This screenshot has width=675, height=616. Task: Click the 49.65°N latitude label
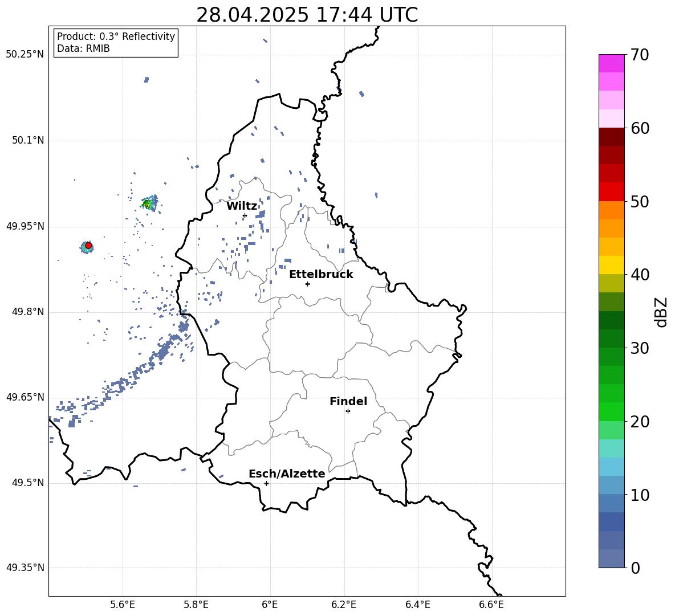click(x=25, y=397)
